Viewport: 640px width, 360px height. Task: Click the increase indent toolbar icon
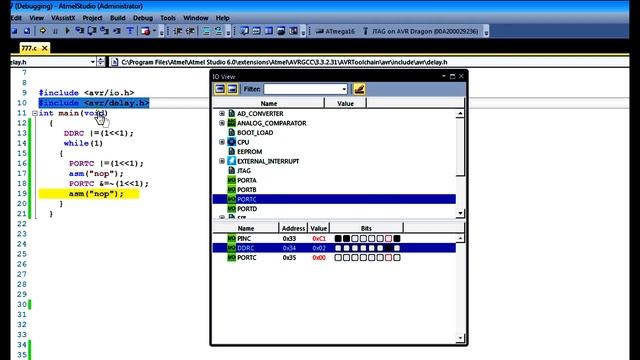(190, 31)
